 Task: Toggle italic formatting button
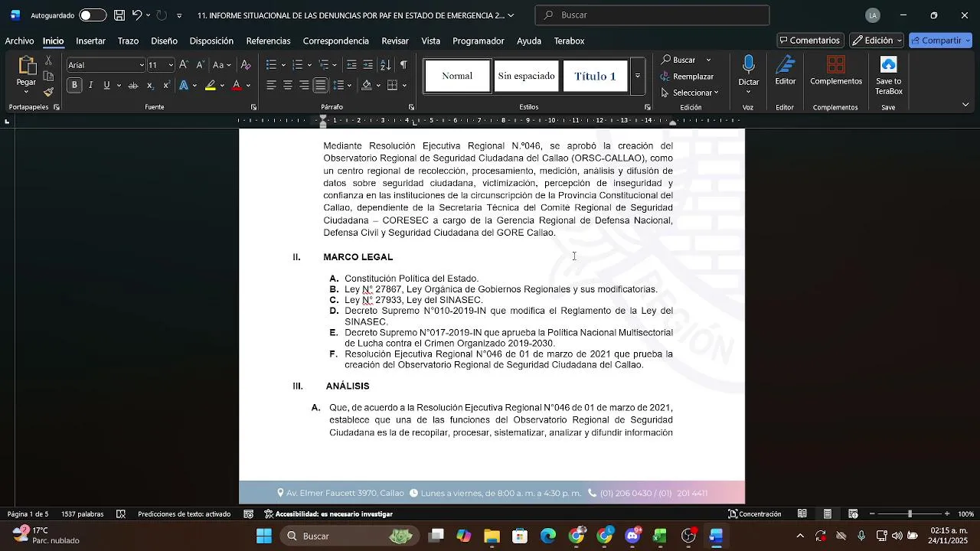coord(90,85)
